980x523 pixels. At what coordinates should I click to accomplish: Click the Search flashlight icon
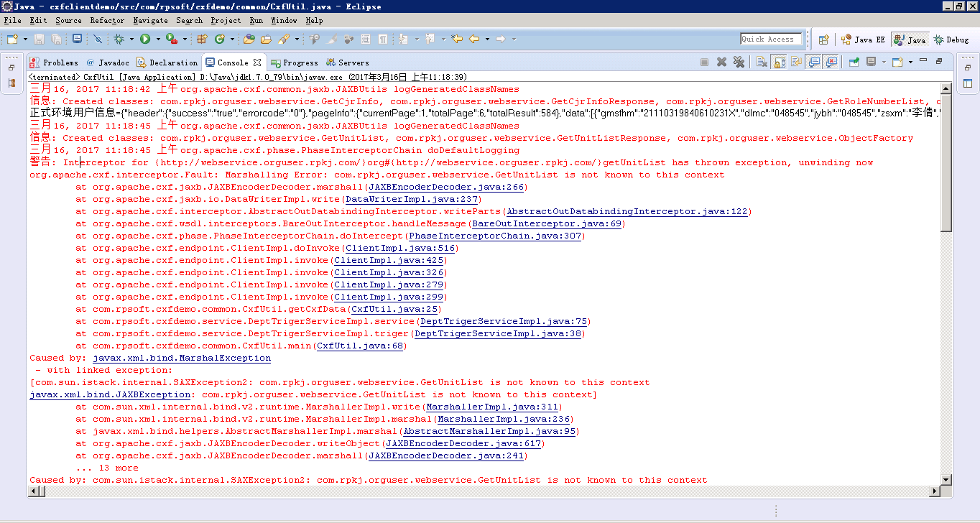(x=283, y=39)
